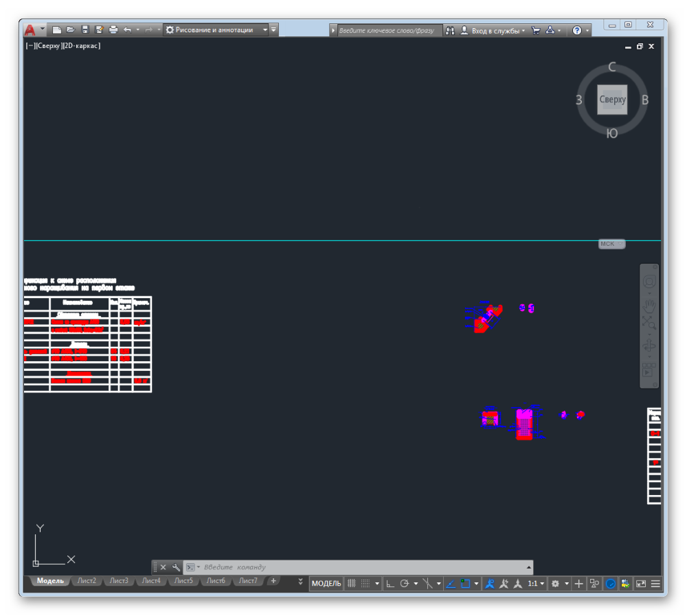Save the drawing with the floppy disk icon
The image size is (687, 616).
click(85, 30)
